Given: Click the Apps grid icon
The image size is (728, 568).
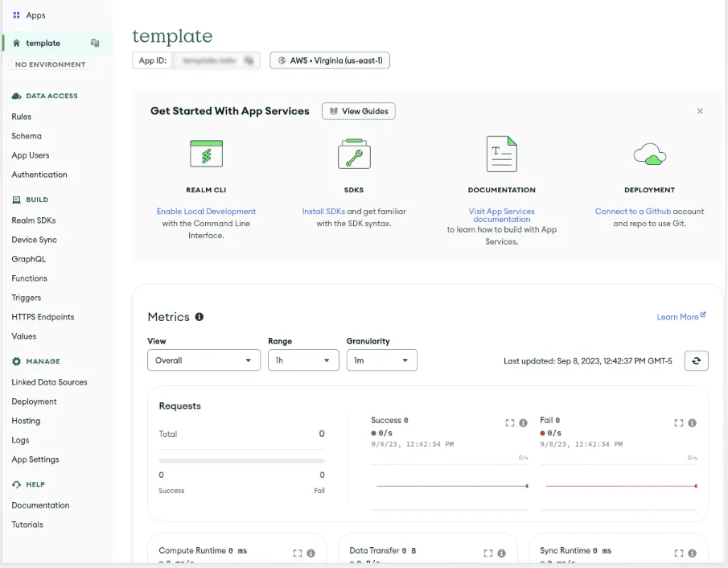Looking at the screenshot, I should click(16, 15).
